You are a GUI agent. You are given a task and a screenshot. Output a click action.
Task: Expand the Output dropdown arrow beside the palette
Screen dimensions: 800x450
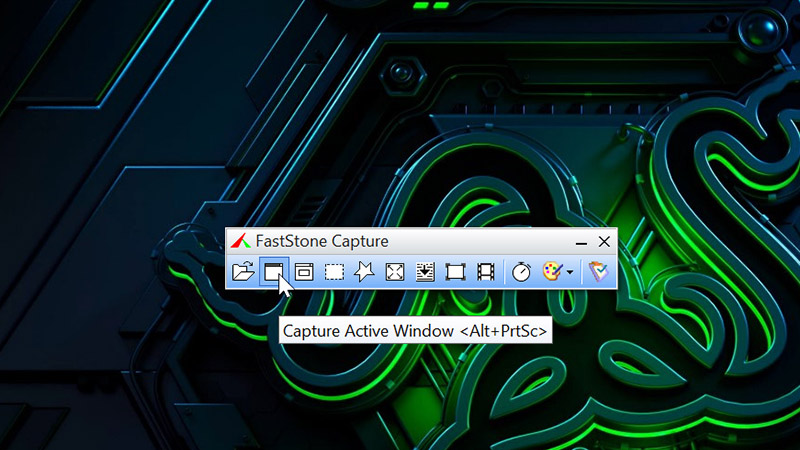point(570,272)
